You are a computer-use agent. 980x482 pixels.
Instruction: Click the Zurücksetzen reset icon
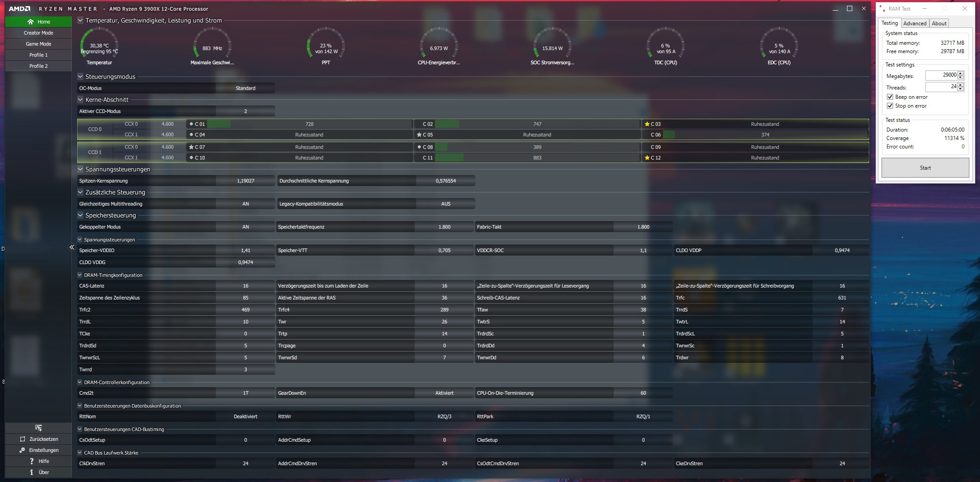pyautogui.click(x=23, y=439)
